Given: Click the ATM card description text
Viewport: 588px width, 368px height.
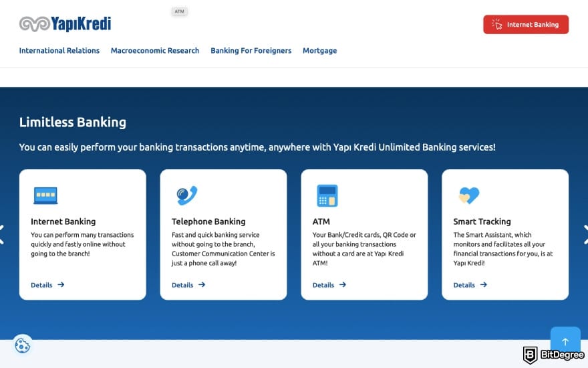Looking at the screenshot, I should (364, 249).
